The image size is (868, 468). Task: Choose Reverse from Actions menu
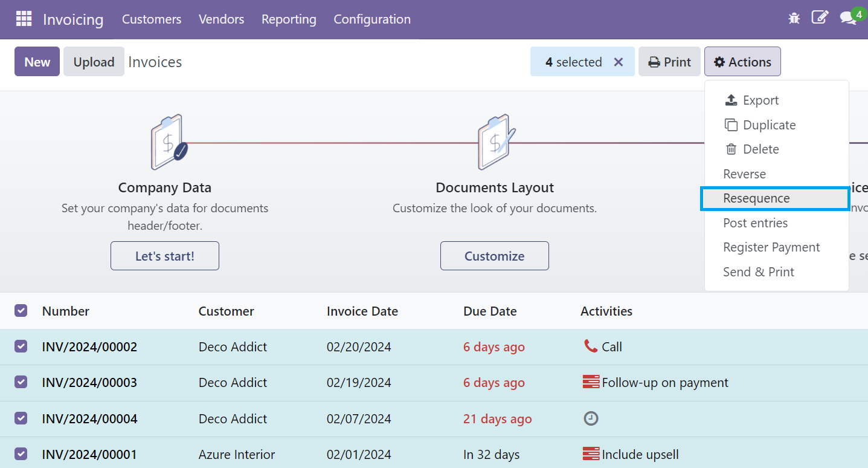click(776, 174)
